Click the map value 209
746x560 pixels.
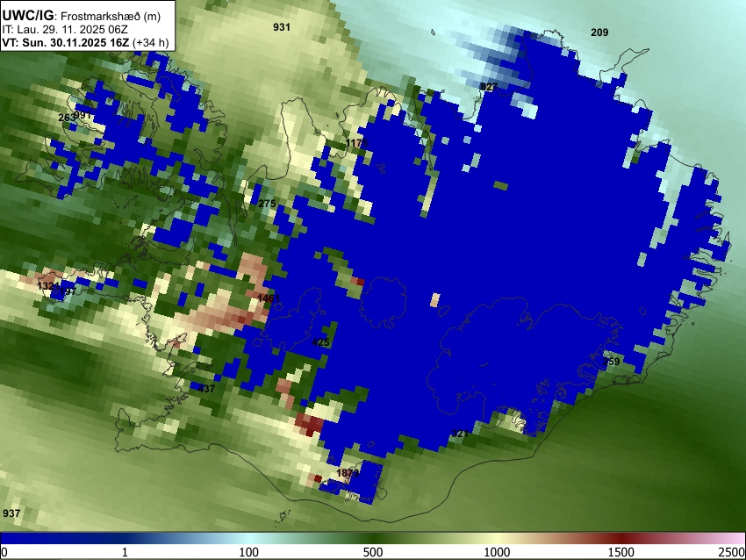pos(599,32)
